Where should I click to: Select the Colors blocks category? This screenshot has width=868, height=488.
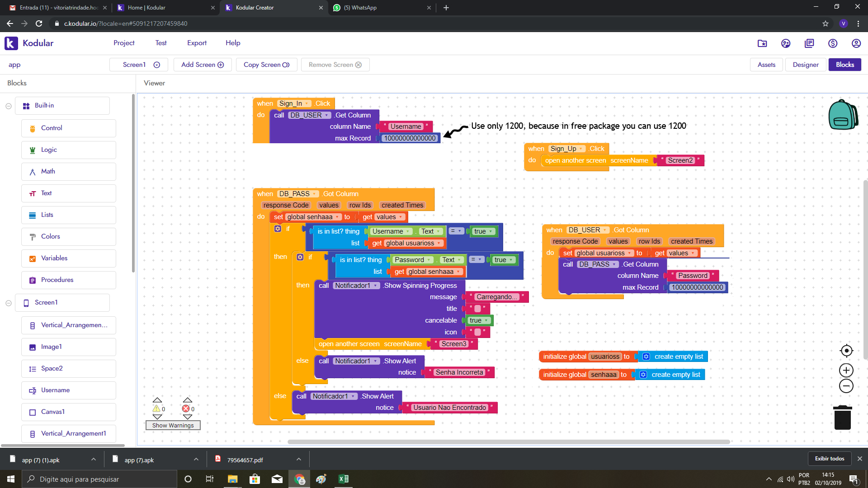(x=68, y=236)
